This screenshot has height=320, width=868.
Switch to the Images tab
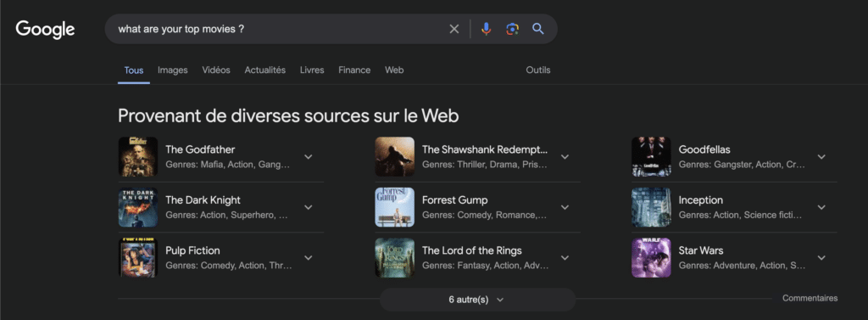point(173,70)
